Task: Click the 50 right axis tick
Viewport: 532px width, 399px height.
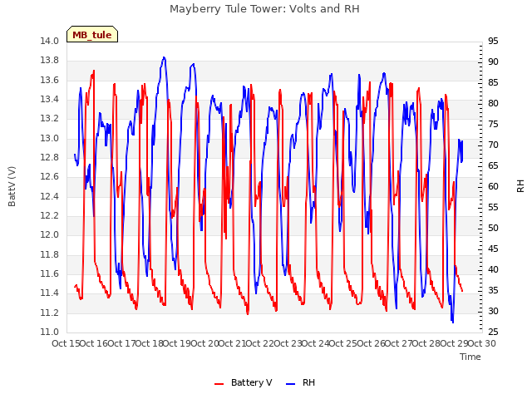Action: coord(493,228)
